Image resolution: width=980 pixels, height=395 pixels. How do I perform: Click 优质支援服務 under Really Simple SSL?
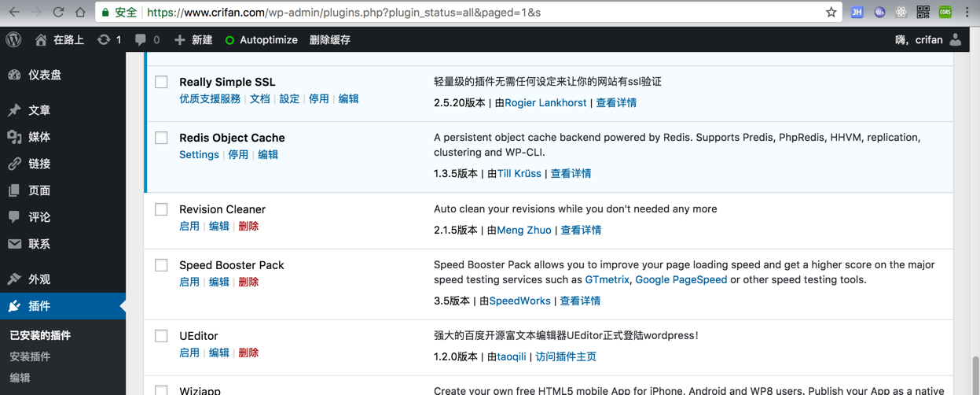coord(210,99)
